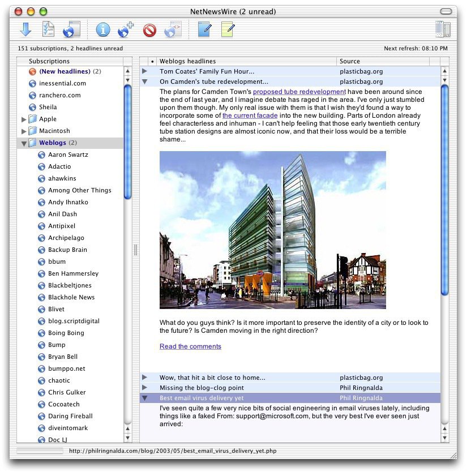
Task: Click the globe icon beside Sheila
Action: 32,107
